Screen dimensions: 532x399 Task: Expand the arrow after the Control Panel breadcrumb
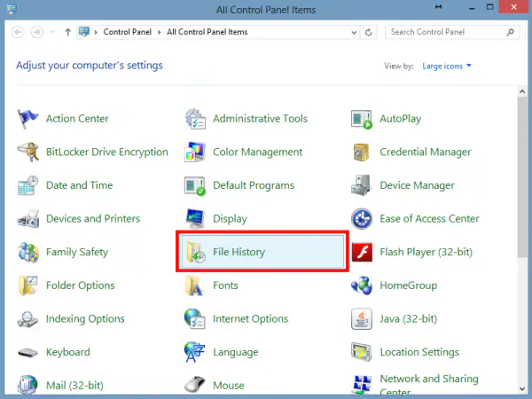point(159,32)
